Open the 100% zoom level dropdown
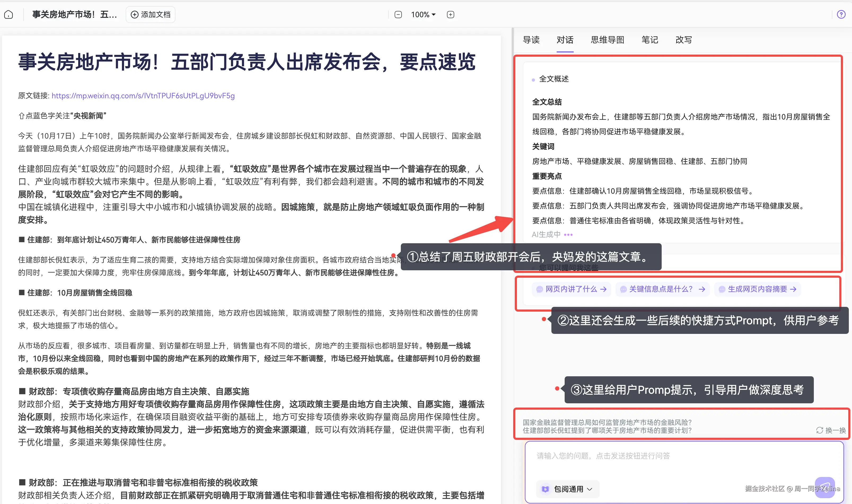This screenshot has width=852, height=504. click(422, 14)
